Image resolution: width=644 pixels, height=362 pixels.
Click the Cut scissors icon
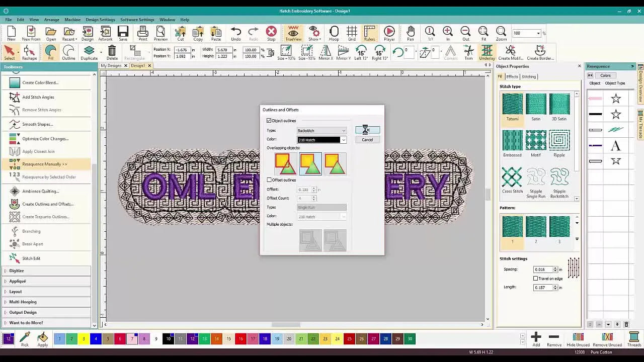pyautogui.click(x=180, y=33)
